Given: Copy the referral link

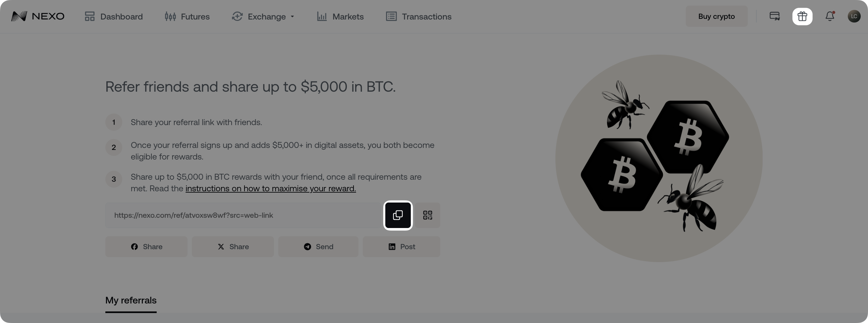Looking at the screenshot, I should 398,215.
